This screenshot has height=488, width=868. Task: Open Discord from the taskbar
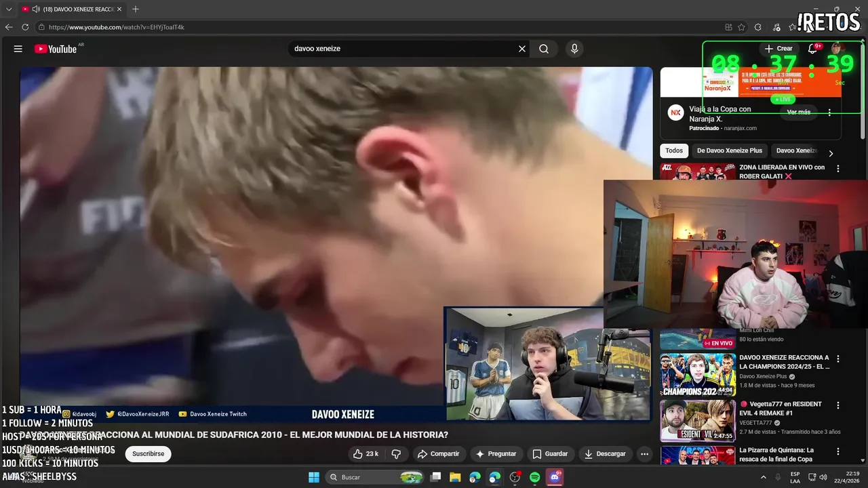(555, 477)
